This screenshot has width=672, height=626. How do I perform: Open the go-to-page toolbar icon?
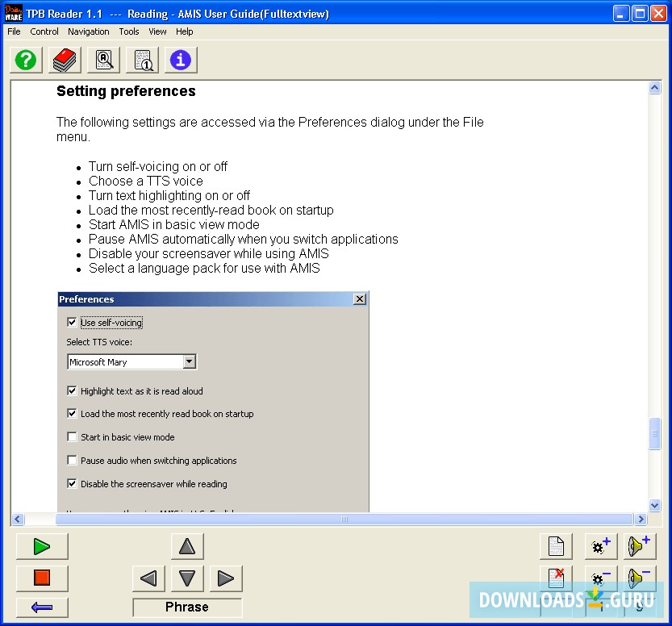[x=142, y=60]
